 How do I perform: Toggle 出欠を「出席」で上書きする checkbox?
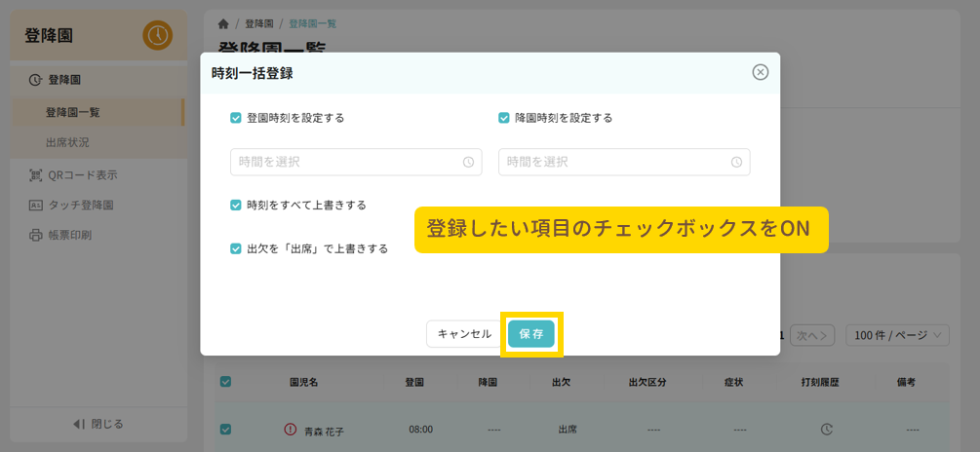coord(236,248)
